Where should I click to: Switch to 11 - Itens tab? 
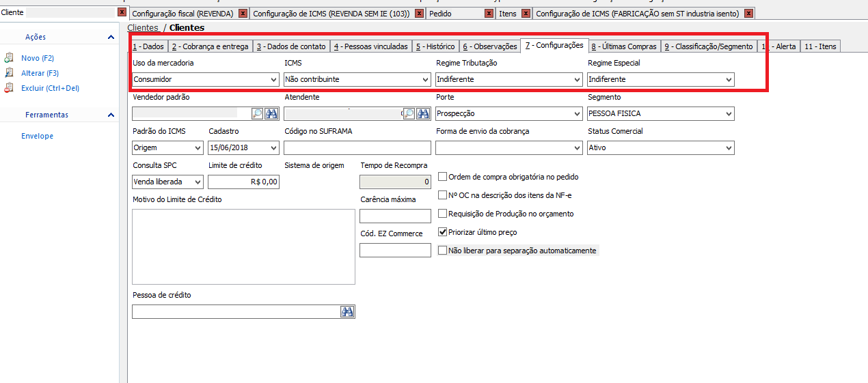click(820, 46)
